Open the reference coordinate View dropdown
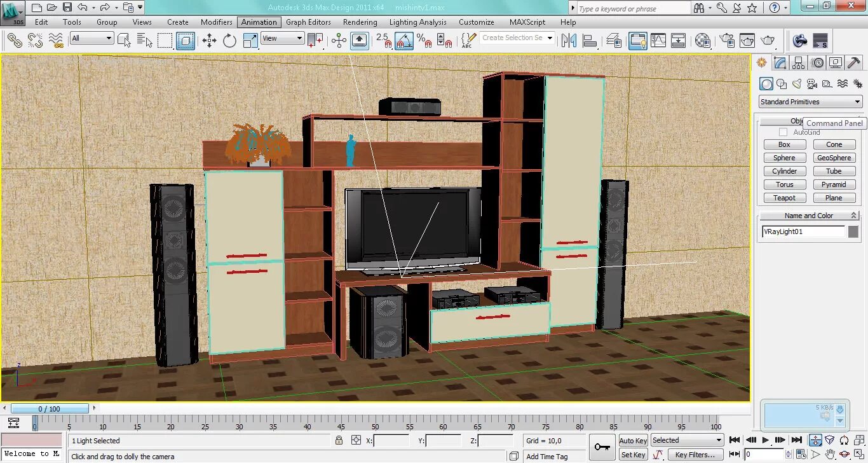 [283, 38]
